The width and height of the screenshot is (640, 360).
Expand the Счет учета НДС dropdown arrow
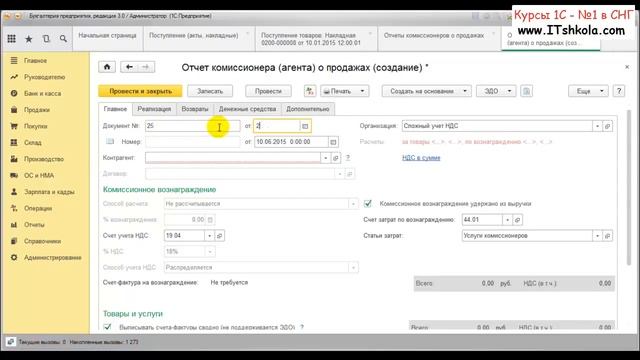pos(210,236)
